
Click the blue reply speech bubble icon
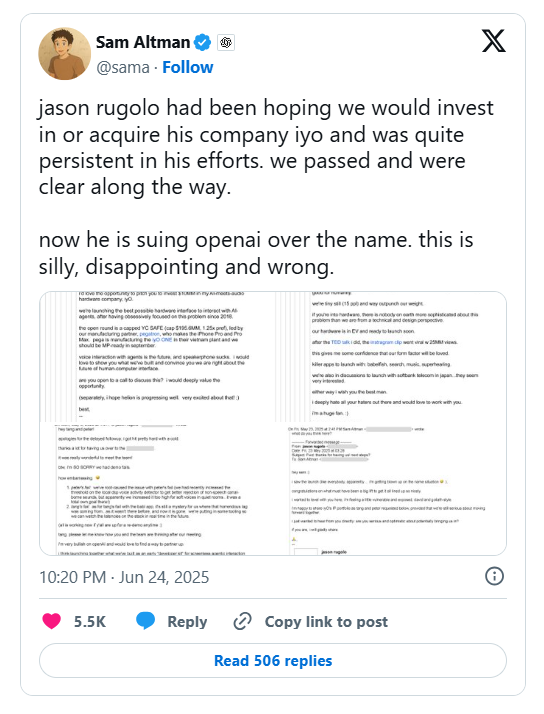[146, 621]
